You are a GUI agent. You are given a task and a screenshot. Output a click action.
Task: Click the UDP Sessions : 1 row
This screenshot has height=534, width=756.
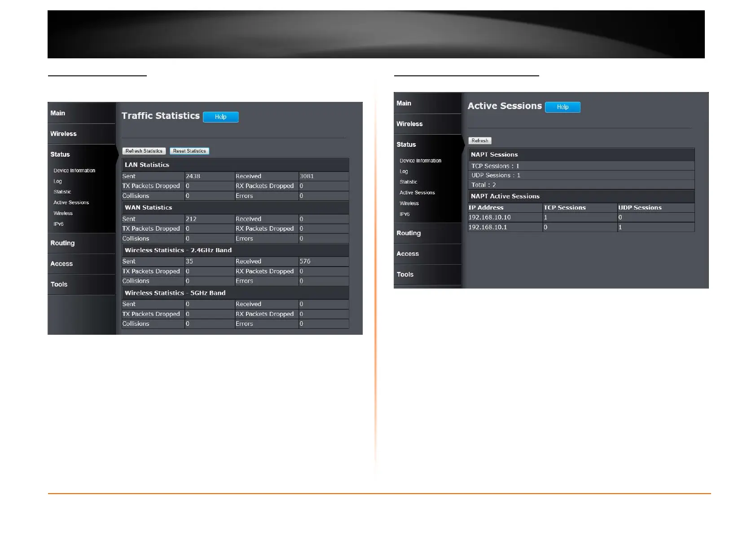click(581, 175)
